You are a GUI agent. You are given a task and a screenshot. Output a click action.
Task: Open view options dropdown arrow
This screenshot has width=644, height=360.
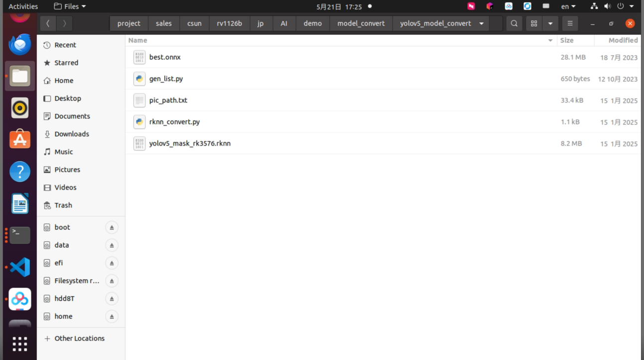(550, 23)
